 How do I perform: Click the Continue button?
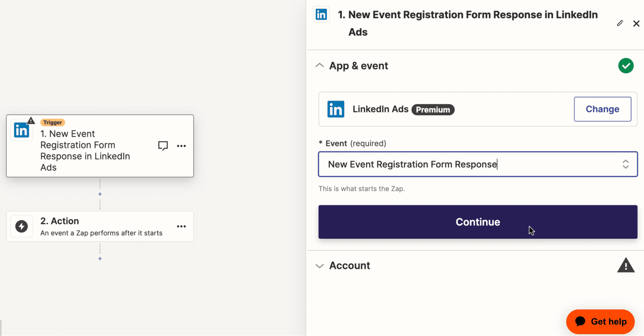point(478,222)
